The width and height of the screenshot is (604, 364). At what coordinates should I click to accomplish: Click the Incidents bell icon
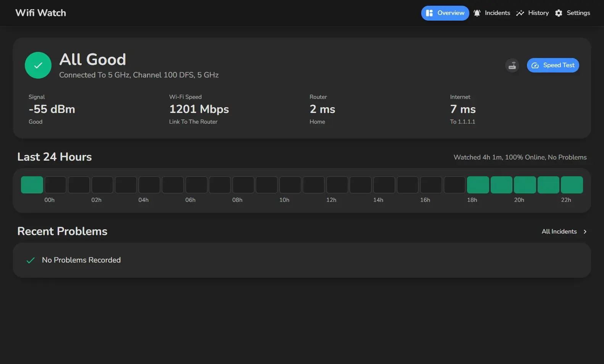tap(477, 13)
